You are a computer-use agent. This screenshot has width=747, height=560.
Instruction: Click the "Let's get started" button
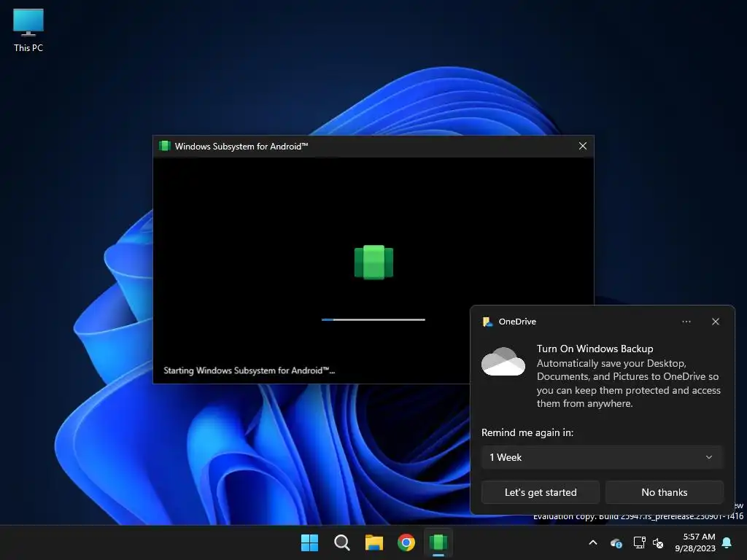541,492
